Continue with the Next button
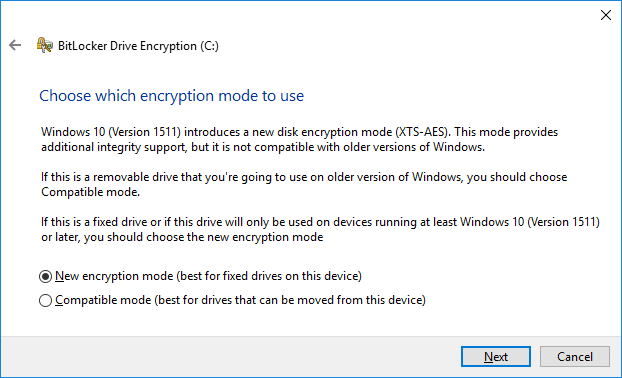 click(496, 357)
